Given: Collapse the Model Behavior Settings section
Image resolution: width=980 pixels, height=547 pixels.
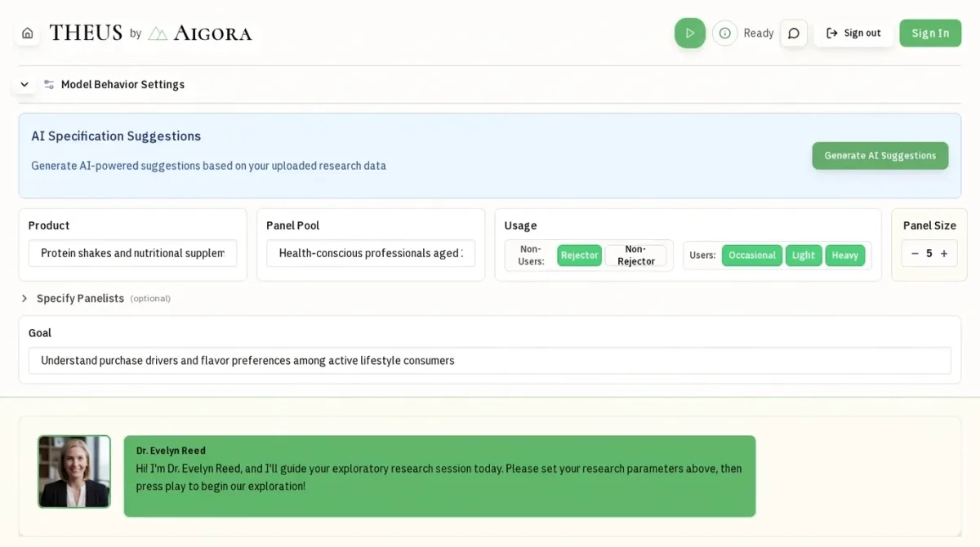Looking at the screenshot, I should (24, 83).
